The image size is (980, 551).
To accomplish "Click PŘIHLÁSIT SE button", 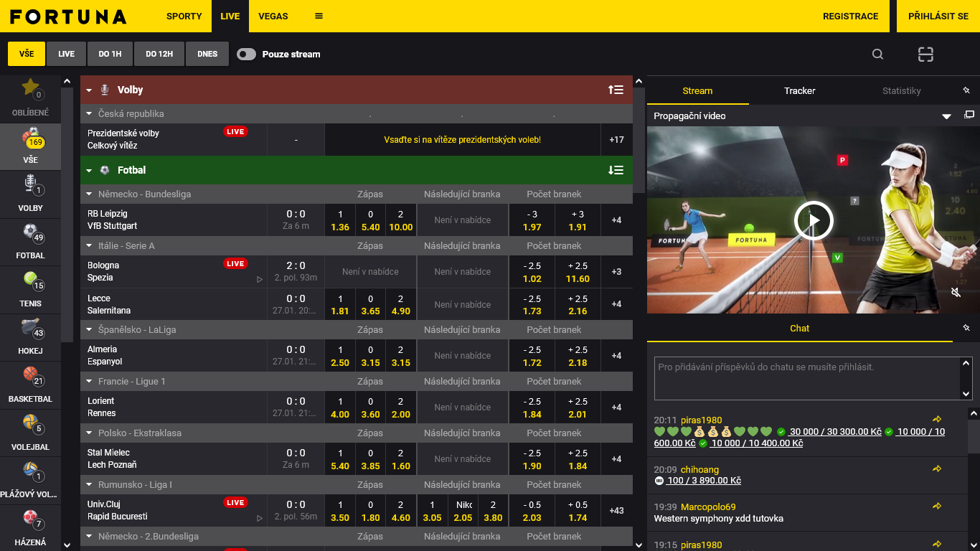I will 938,16.
